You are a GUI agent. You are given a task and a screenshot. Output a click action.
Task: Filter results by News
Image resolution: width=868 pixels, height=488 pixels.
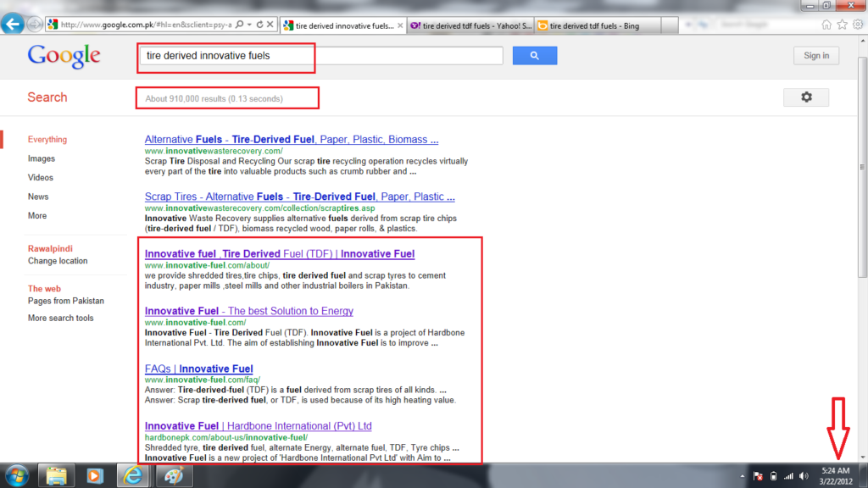[x=38, y=197]
